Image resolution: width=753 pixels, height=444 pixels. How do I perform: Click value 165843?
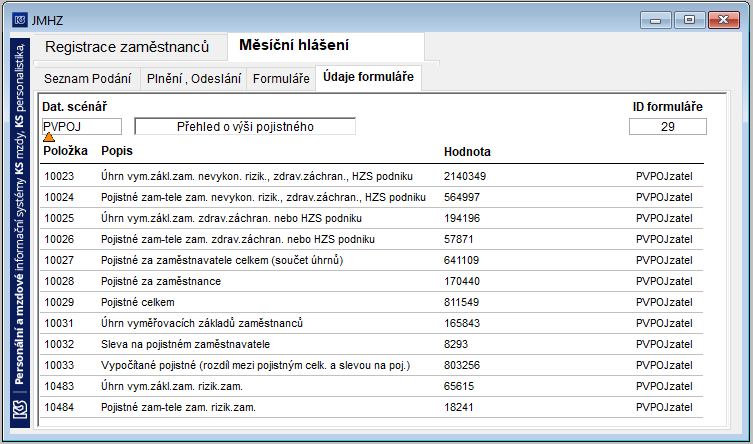tap(462, 323)
